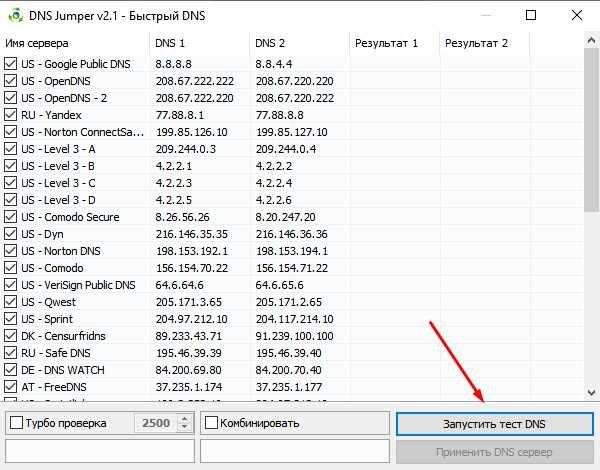
Task: Uncheck the AT - FreeDNS checkbox
Action: click(10, 387)
